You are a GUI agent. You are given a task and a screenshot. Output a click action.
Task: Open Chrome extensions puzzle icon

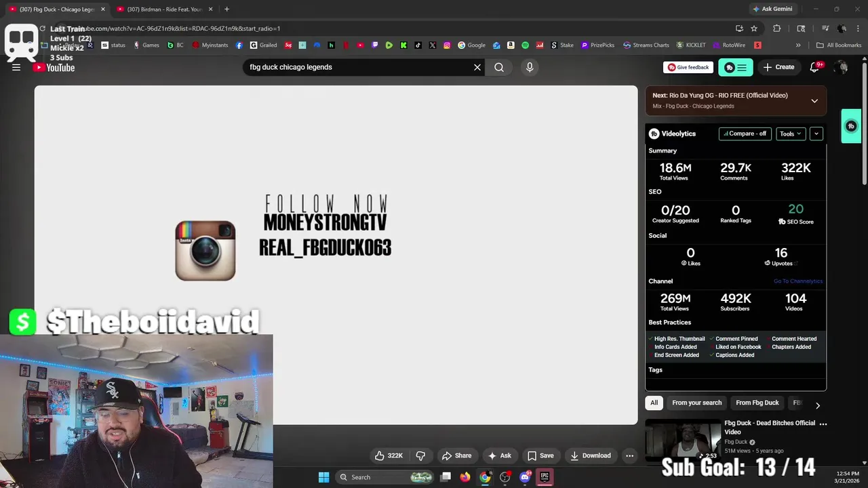coord(777,28)
